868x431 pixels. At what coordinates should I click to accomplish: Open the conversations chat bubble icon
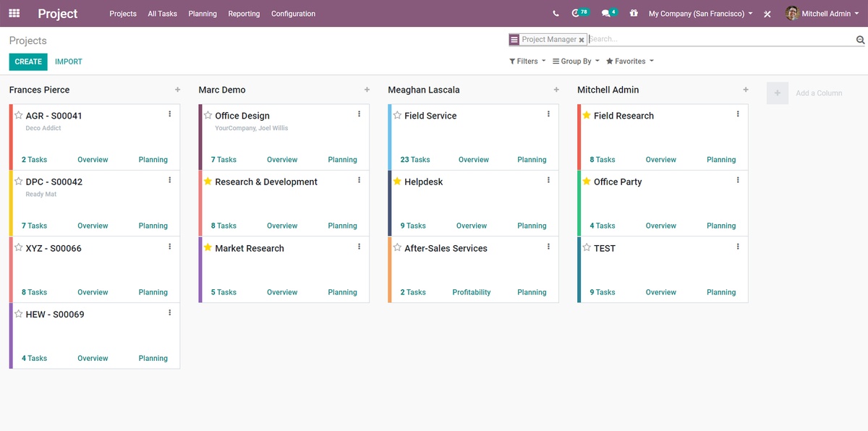coord(607,13)
